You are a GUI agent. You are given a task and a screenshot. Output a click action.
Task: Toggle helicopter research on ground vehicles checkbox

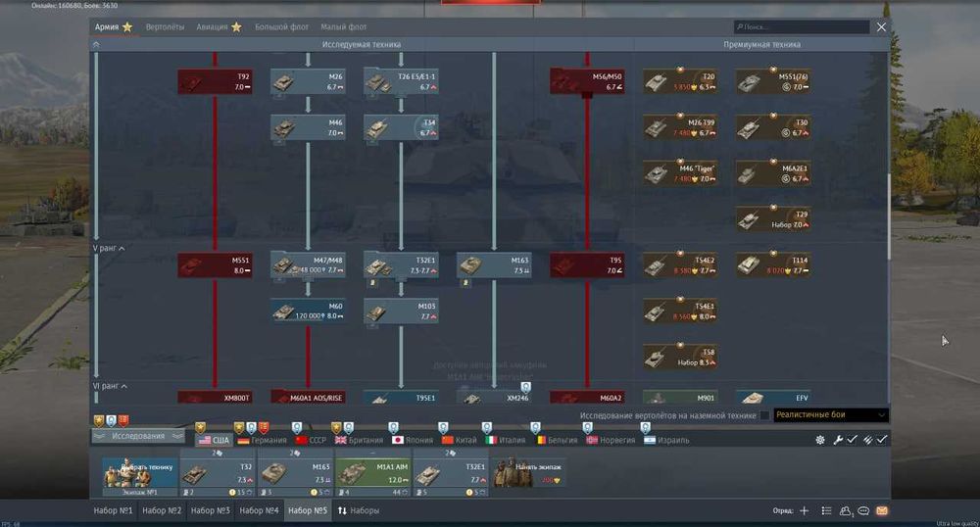[x=764, y=415]
